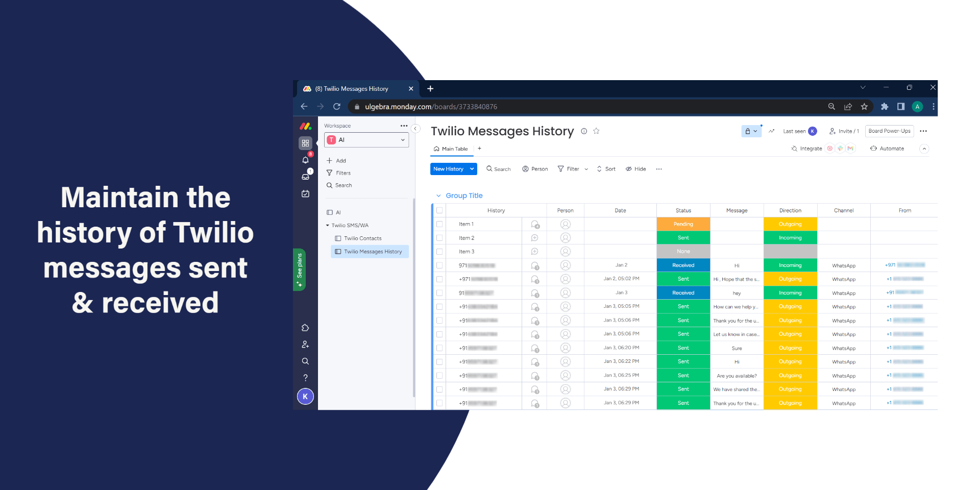Open workspace three-dot menu
Viewport: 980px width, 490px height.
click(404, 126)
